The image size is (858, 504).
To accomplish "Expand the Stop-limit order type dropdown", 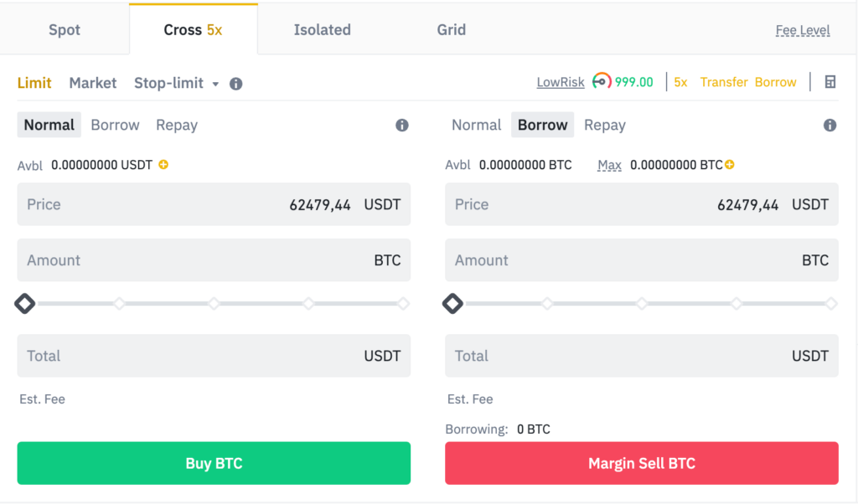I will click(x=214, y=84).
